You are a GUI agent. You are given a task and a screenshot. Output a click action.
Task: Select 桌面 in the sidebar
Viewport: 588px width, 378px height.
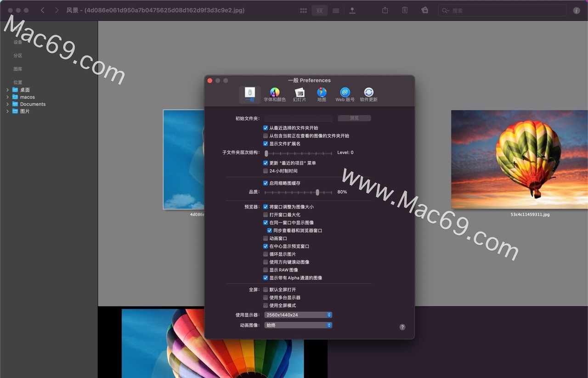click(x=25, y=90)
